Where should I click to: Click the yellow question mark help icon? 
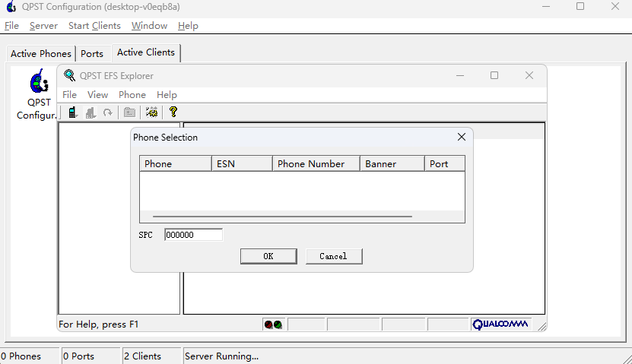[173, 112]
